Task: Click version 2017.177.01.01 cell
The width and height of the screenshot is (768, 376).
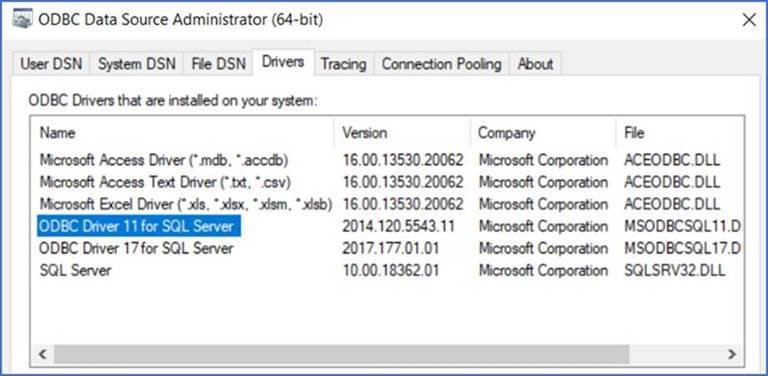Action: tap(391, 248)
